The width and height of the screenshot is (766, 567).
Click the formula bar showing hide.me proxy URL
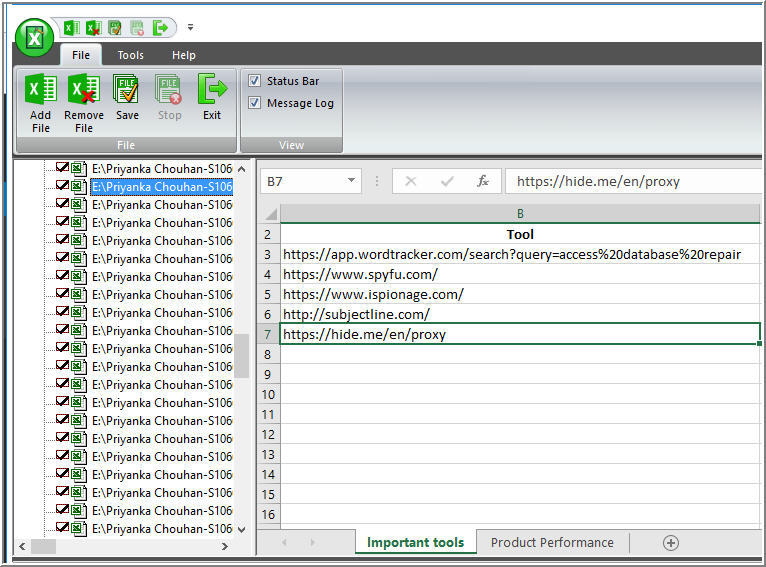coord(633,181)
